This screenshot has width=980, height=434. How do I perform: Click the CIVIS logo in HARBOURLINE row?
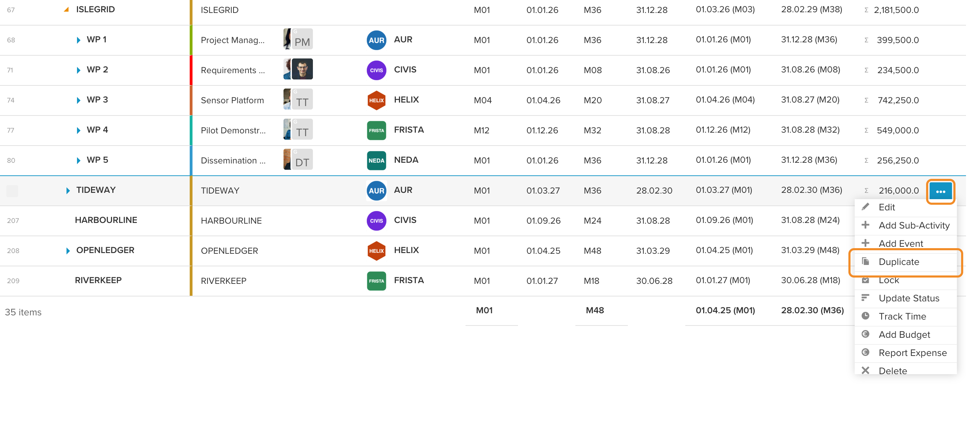coord(376,220)
